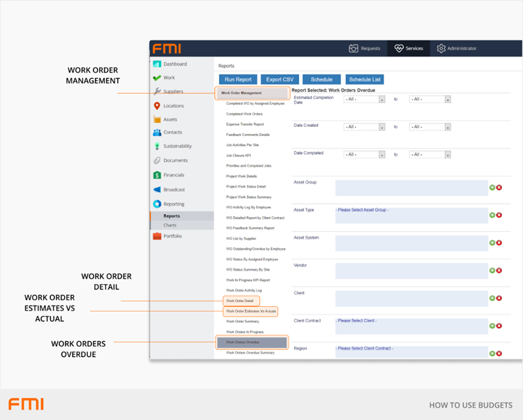Screen dimensions: 523x420
Task: Expand the Date Completed from dropdown
Action: coord(365,154)
